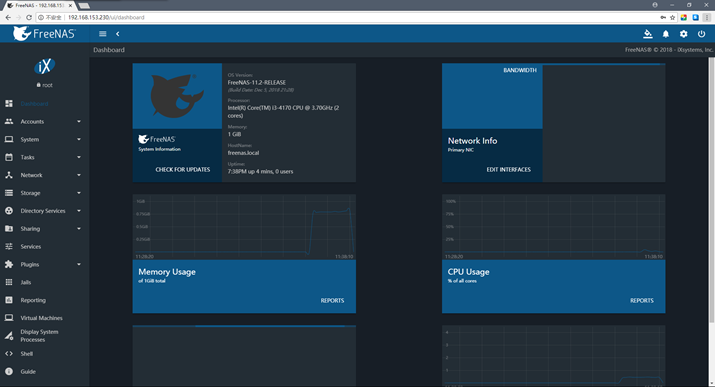
Task: Click the Shell code brackets icon
Action: point(9,353)
